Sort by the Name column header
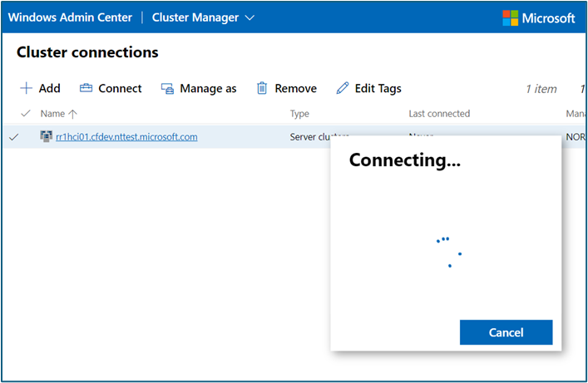 [x=52, y=114]
